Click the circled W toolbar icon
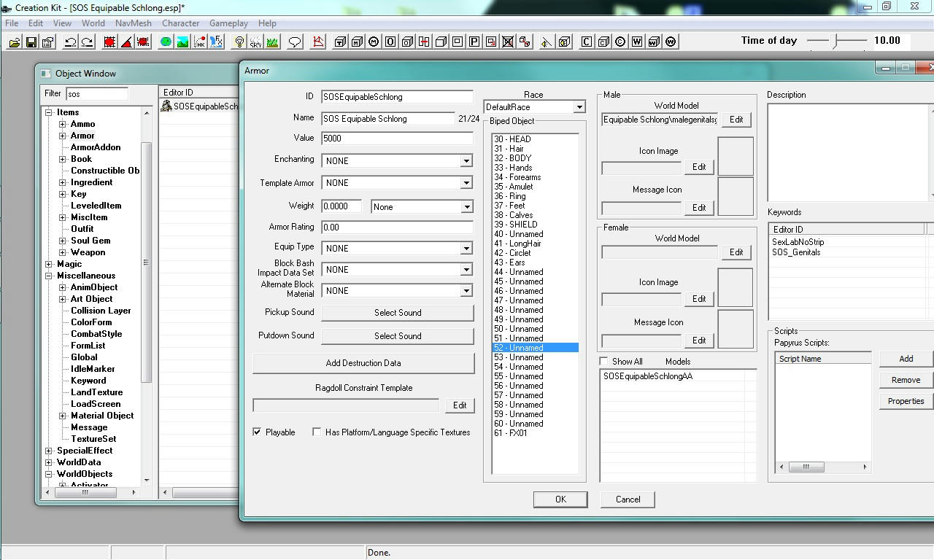 [671, 42]
